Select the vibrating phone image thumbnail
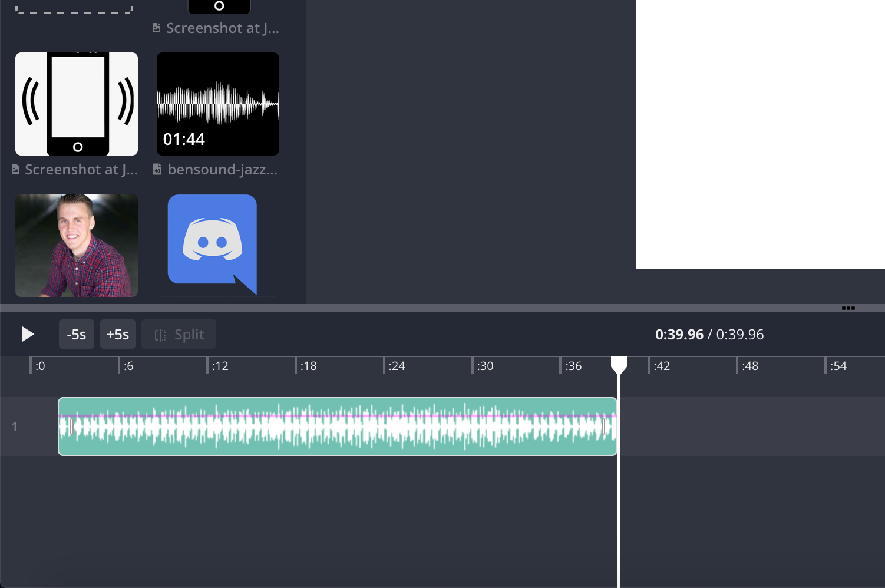 pos(77,104)
